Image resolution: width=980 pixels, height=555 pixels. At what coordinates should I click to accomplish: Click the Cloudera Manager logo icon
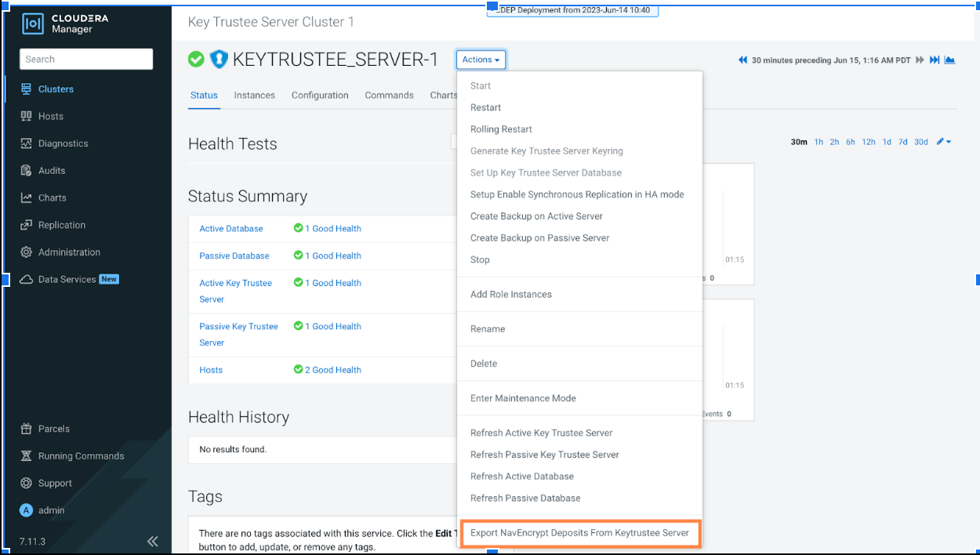(33, 24)
